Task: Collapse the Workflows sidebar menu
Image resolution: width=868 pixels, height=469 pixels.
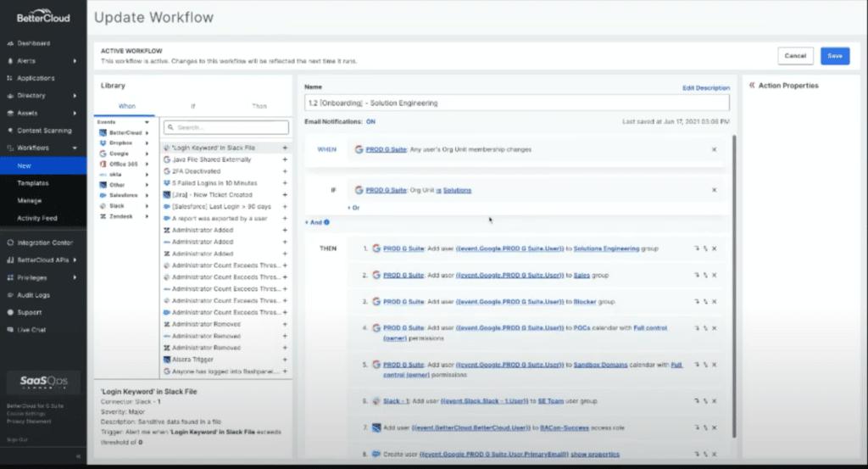Action: point(75,148)
